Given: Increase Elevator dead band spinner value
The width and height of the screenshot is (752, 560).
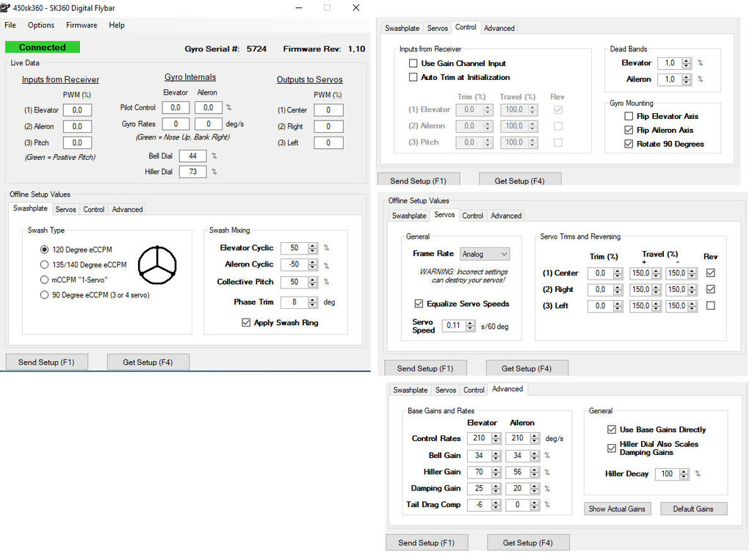Looking at the screenshot, I should 686,61.
